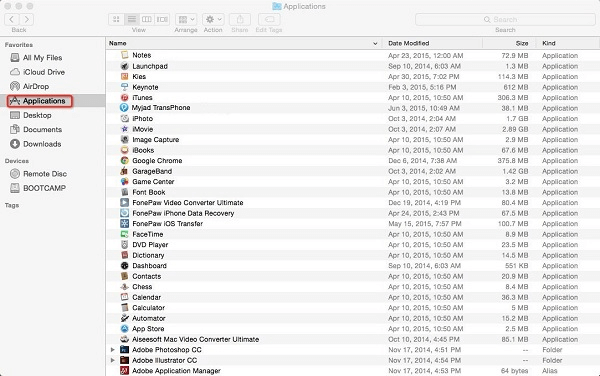600x376 pixels.
Task: Click the Launchpad rocket icon
Action: click(x=124, y=66)
